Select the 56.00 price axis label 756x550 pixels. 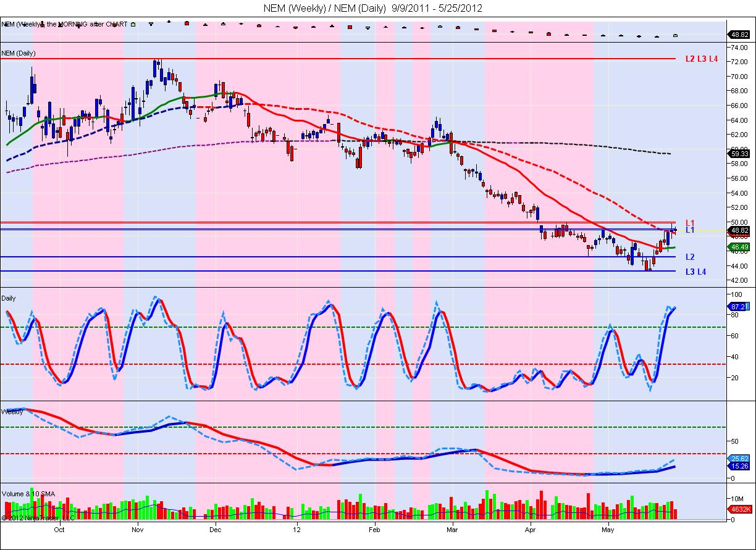tap(739, 178)
